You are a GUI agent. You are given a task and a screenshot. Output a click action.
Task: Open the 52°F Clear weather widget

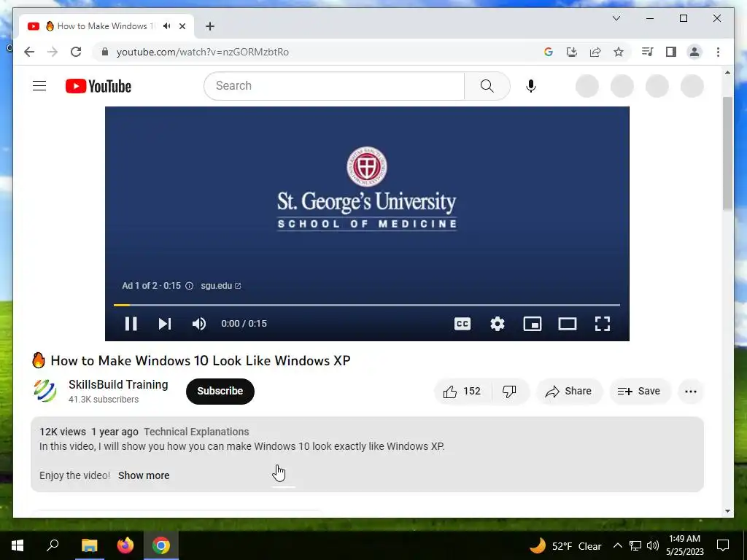coord(565,545)
